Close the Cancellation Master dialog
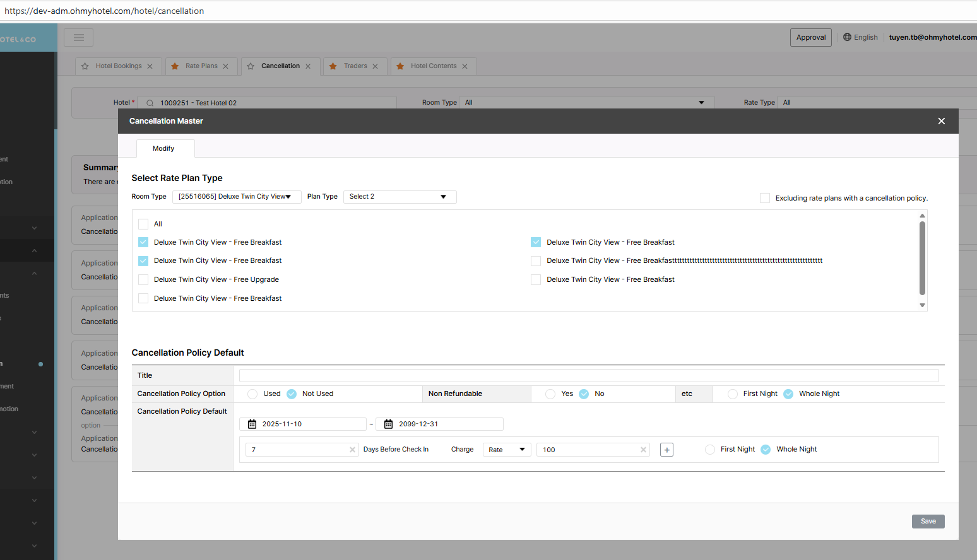 coord(941,121)
